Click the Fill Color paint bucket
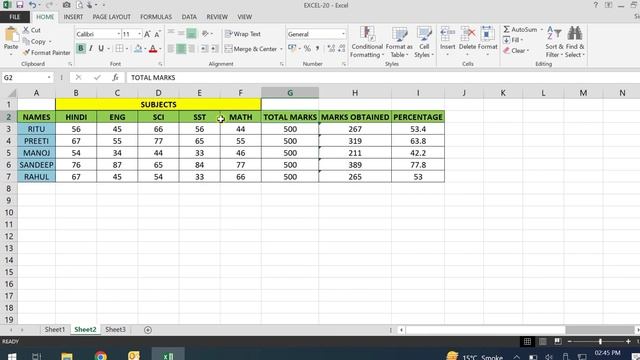This screenshot has width=640, height=360. pos(138,49)
